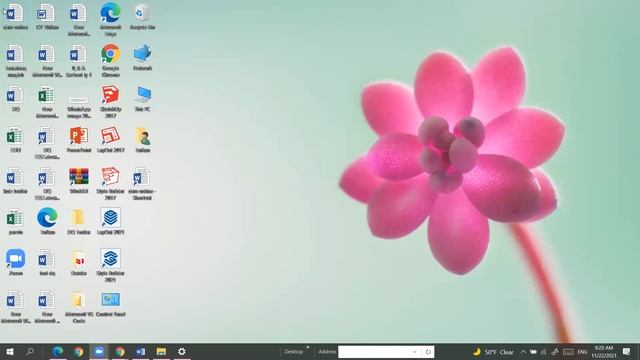Select the Style Builder 2021 shortcut
The width and height of the screenshot is (640, 360).
pyautogui.click(x=111, y=265)
